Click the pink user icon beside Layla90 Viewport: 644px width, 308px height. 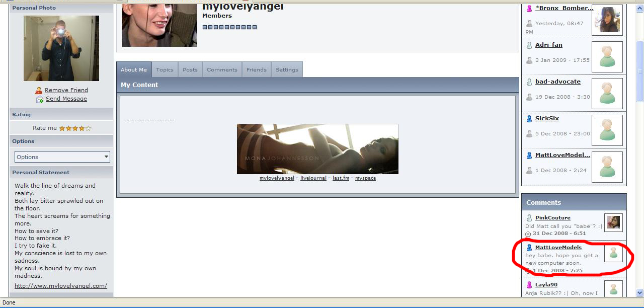(x=529, y=285)
